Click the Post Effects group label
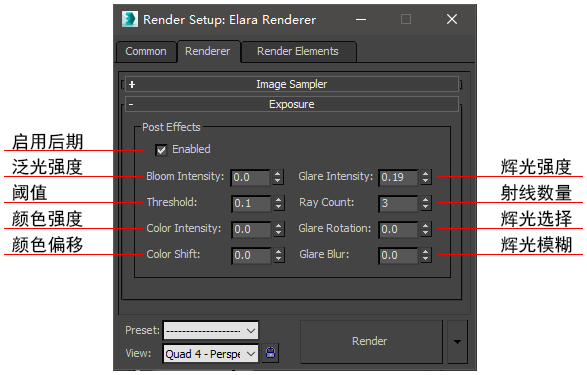This screenshot has width=587, height=375. click(171, 127)
